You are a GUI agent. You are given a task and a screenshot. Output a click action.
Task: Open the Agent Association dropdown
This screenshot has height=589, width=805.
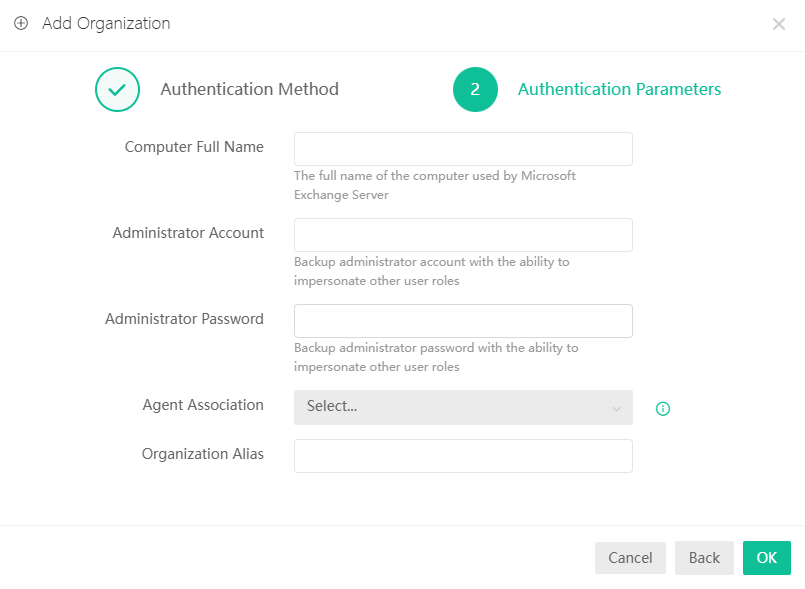[462, 408]
